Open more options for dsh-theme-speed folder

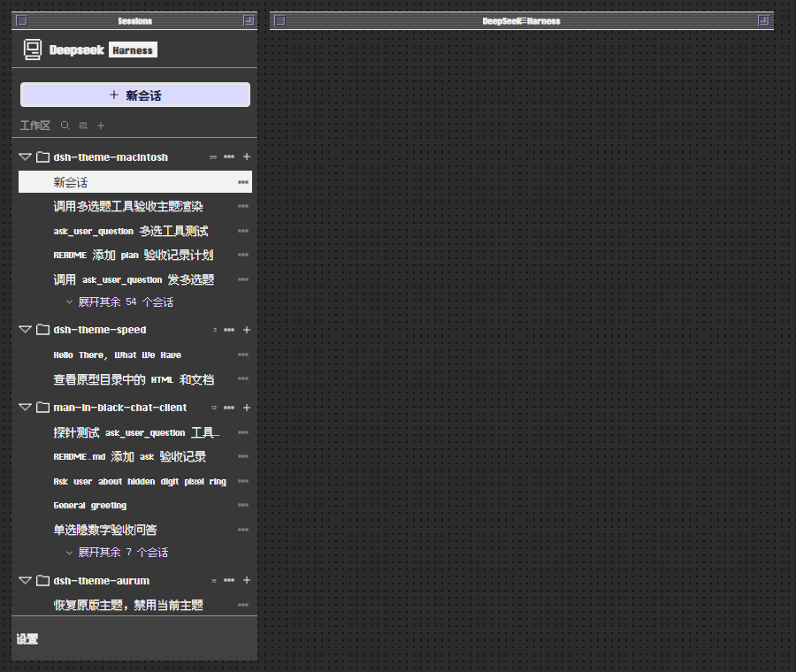[229, 330]
